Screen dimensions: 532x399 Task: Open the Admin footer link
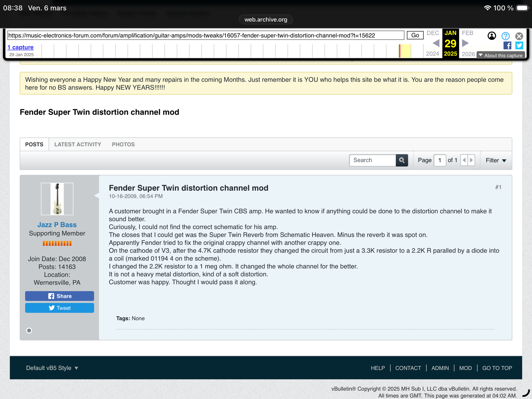click(440, 368)
